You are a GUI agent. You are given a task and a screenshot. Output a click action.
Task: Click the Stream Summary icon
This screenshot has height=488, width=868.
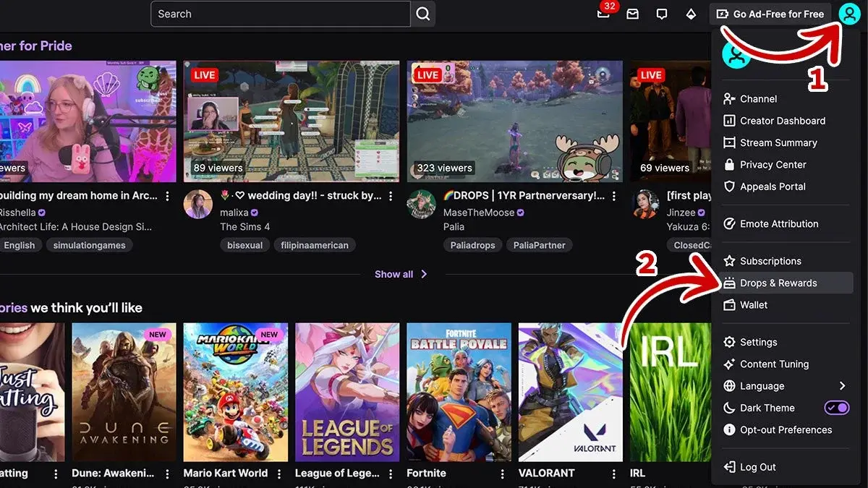click(729, 142)
